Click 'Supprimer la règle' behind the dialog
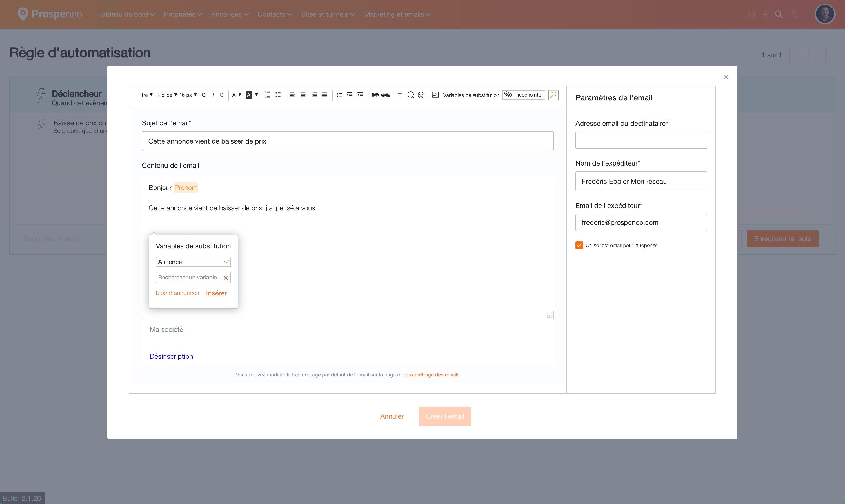 (x=51, y=239)
